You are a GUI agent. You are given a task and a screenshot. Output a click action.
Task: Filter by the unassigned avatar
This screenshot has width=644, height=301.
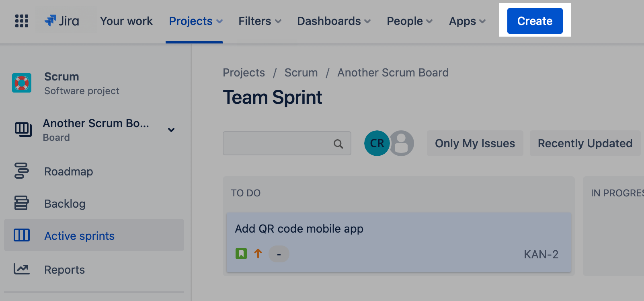coord(402,143)
